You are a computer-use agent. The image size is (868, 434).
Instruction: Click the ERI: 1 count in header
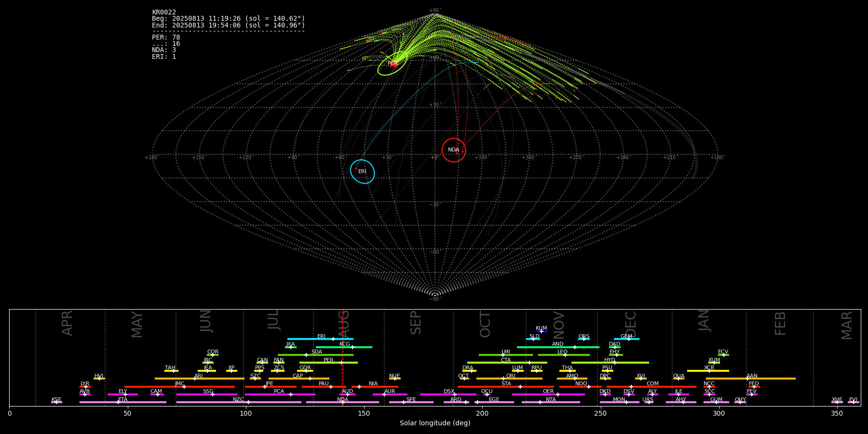click(x=164, y=56)
